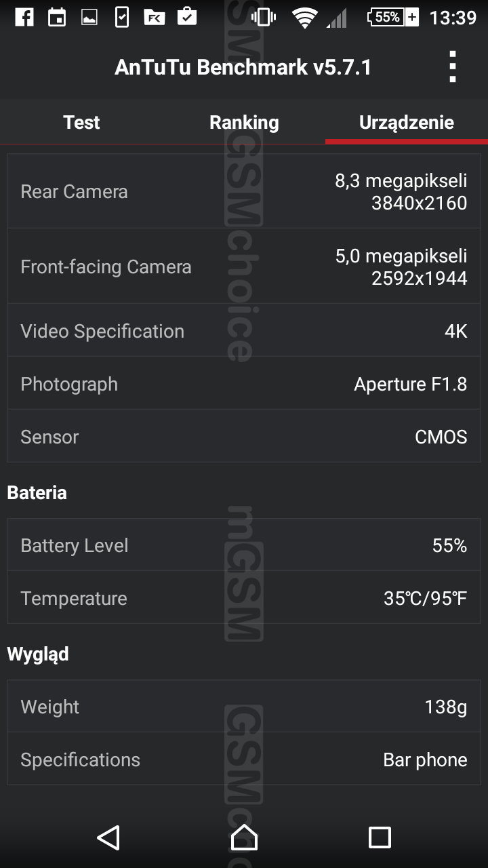Screen dimensions: 488x868
Task: Tap the calendar notification icon
Action: [57, 17]
